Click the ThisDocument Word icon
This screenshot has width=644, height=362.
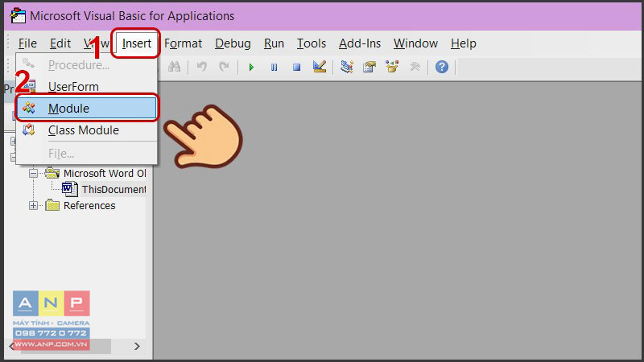click(x=69, y=189)
